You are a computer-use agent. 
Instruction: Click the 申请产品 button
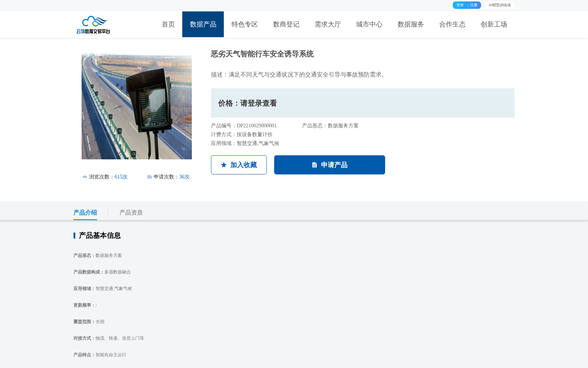(x=330, y=165)
